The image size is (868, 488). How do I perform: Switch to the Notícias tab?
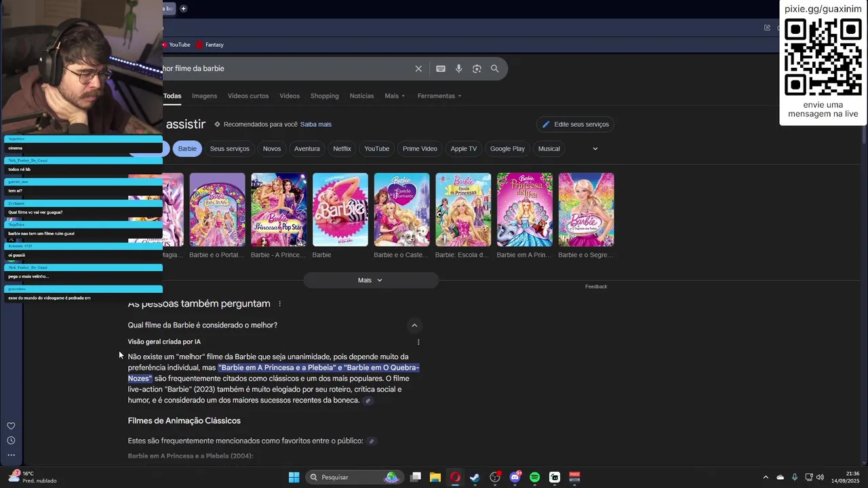361,96
